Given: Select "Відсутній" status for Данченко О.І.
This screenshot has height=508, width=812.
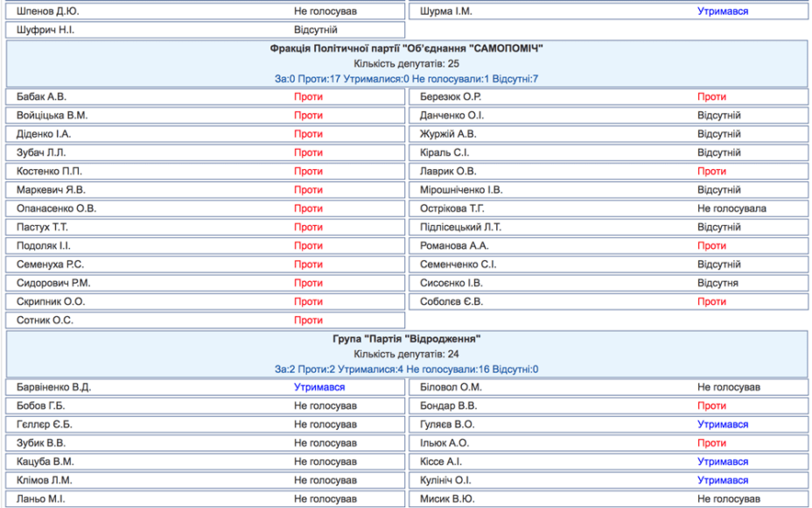Looking at the screenshot, I should 718,115.
